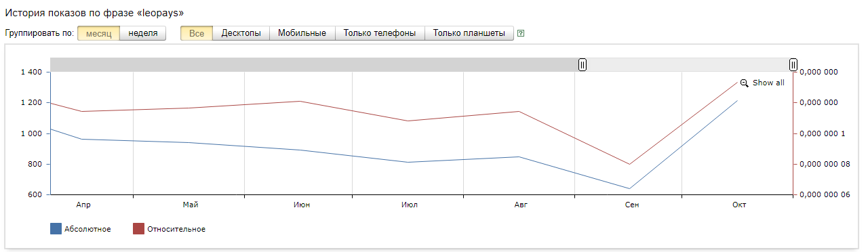Click the Абсолютное legend label
The image size is (868, 252).
pos(87,229)
